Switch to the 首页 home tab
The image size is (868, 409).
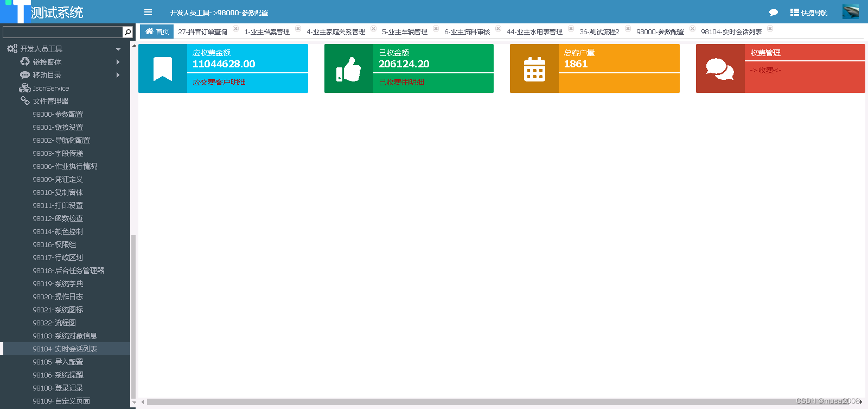(x=157, y=32)
